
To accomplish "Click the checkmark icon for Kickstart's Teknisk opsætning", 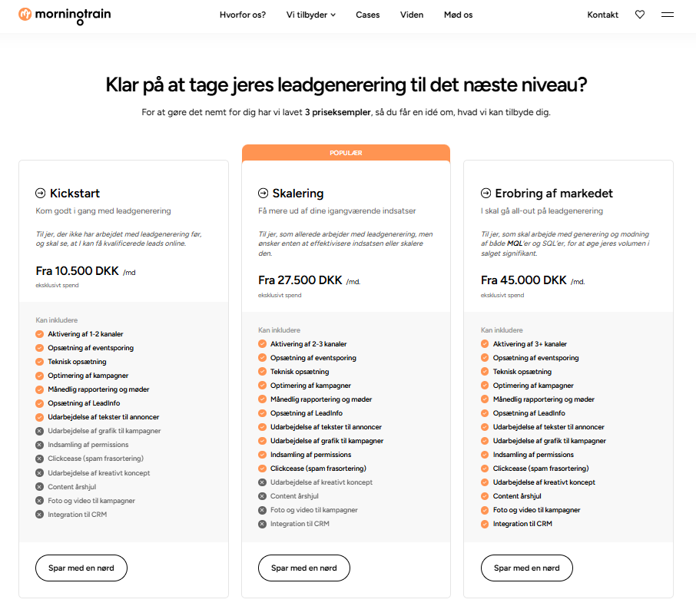I will coord(39,362).
